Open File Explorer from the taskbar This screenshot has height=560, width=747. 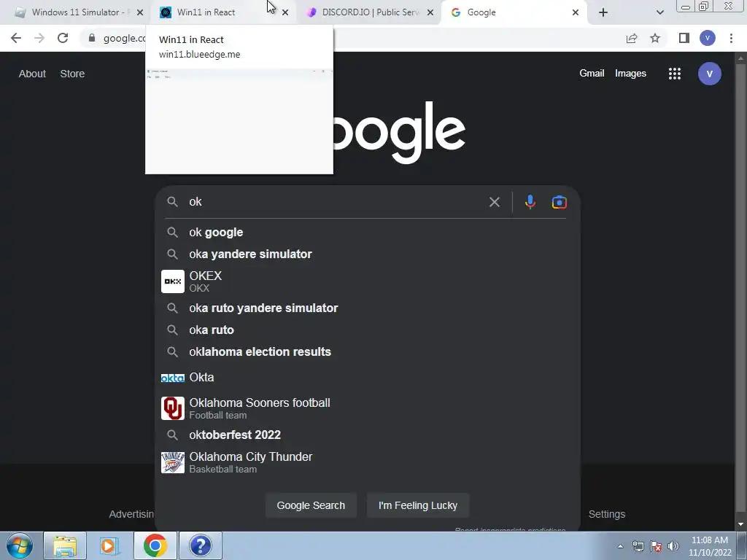(x=65, y=545)
